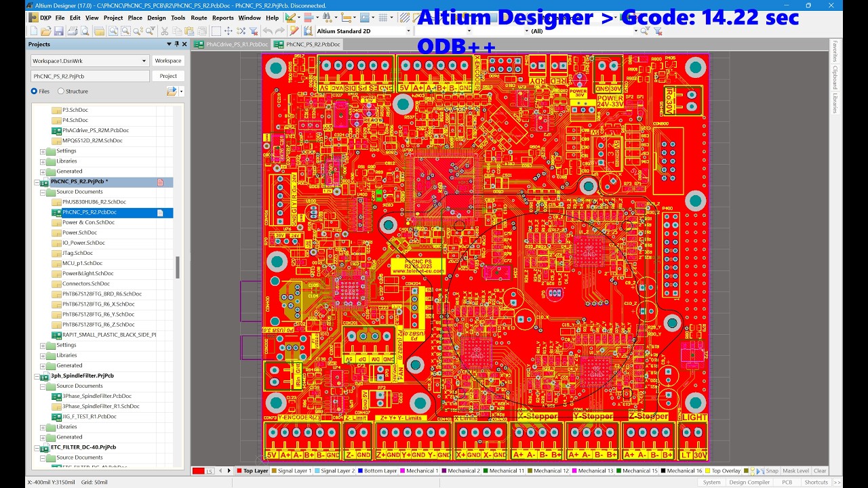Toggle Snap in the layer bar
Viewport: 868px width, 488px height.
coord(772,470)
